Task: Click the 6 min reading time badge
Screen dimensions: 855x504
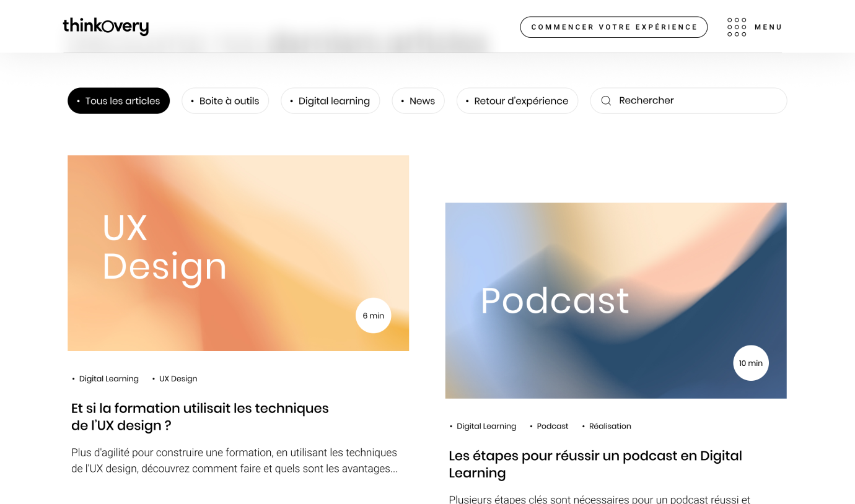Action: click(373, 316)
